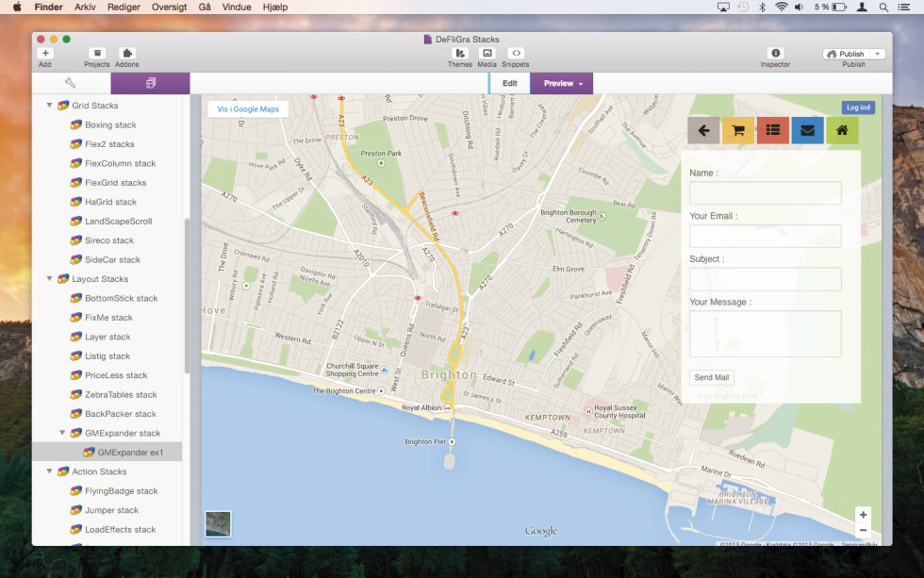Click the volume menu bar icon
This screenshot has height=578, width=924.
(799, 7)
